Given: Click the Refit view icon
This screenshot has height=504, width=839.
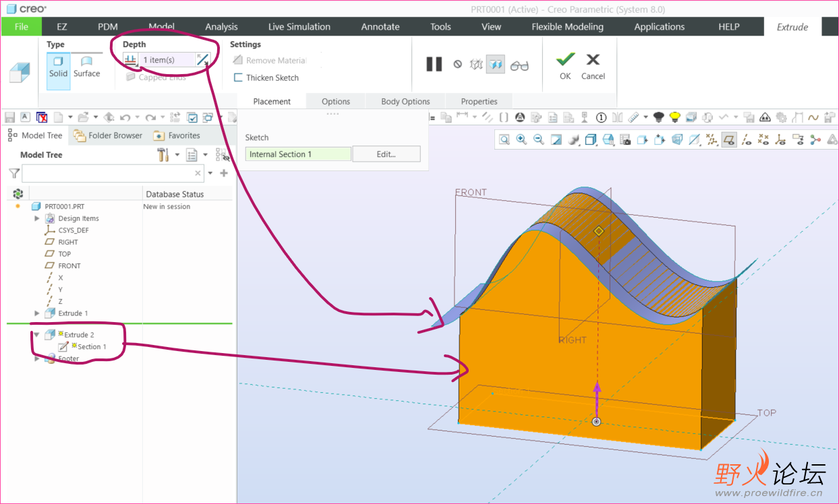Looking at the screenshot, I should click(504, 139).
